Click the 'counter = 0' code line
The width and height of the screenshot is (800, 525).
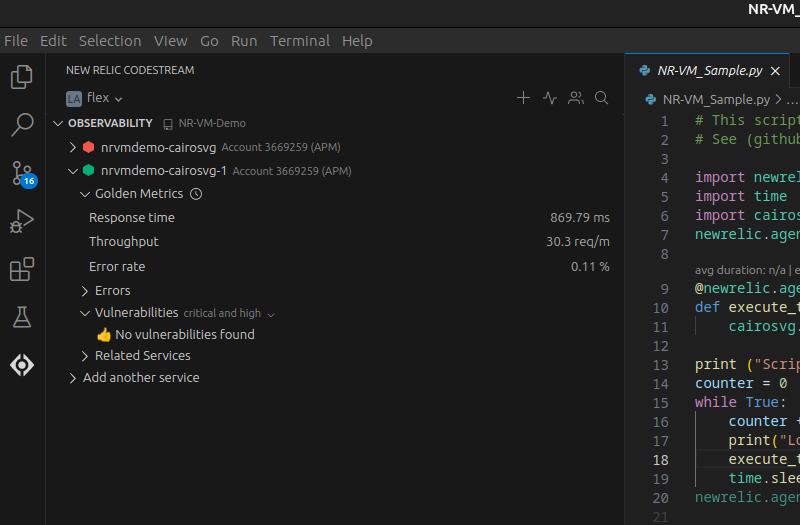(741, 384)
